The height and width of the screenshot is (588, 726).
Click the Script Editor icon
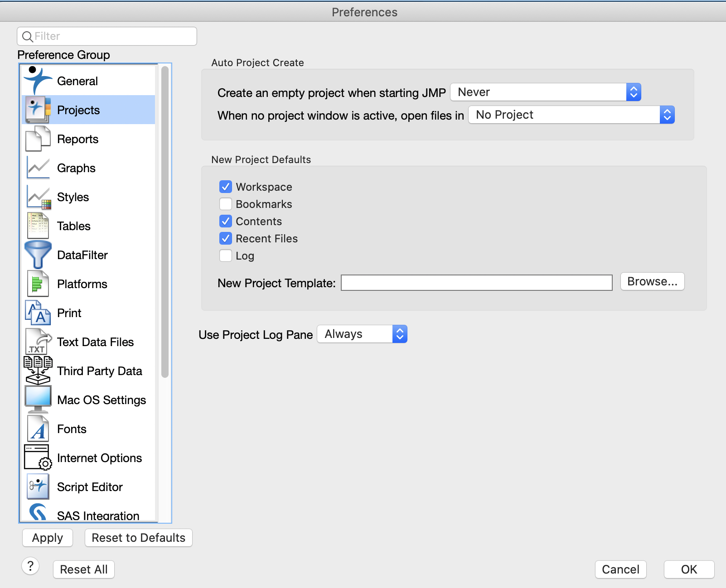tap(38, 487)
